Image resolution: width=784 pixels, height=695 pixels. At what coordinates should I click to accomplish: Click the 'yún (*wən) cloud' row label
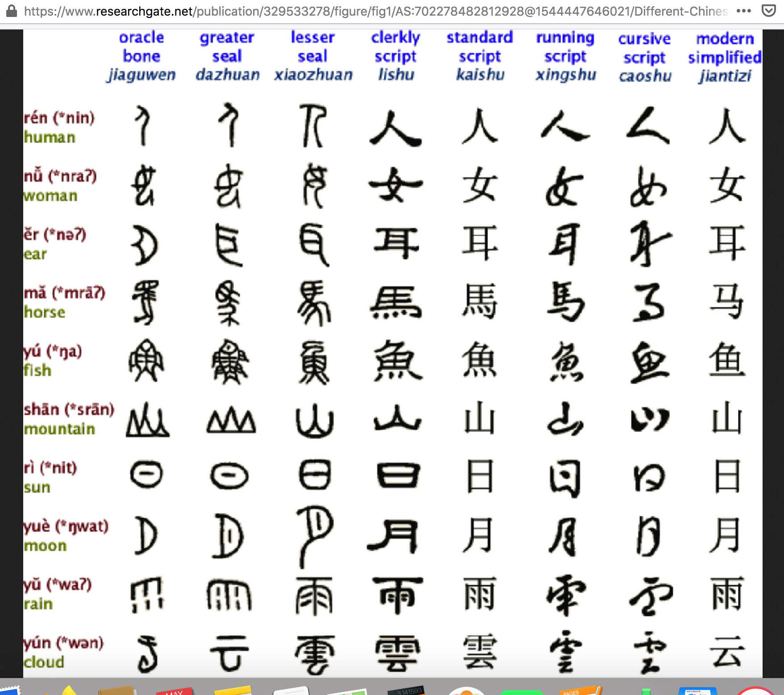pyautogui.click(x=64, y=653)
